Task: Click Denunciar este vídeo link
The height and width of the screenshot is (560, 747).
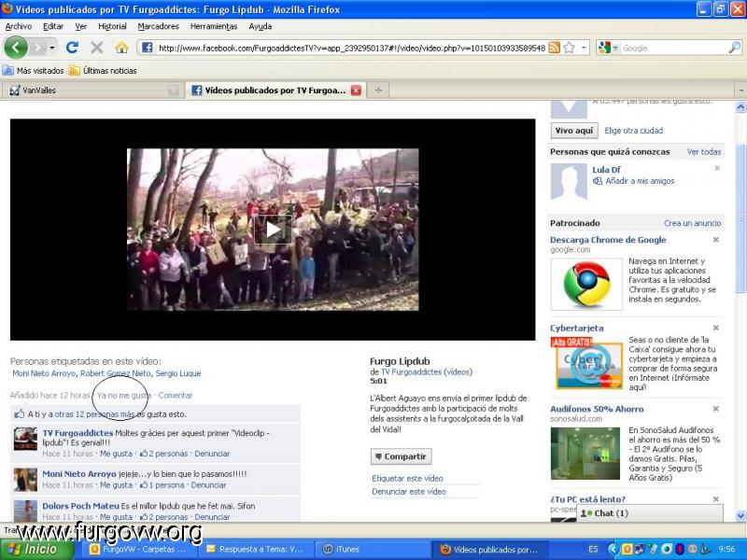Action: coord(409,492)
